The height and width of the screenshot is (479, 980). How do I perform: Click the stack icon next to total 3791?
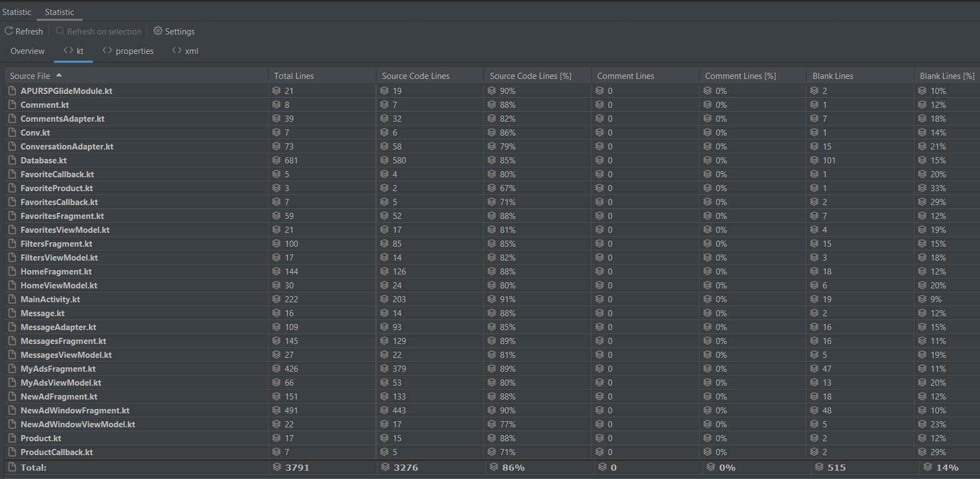[x=277, y=467]
